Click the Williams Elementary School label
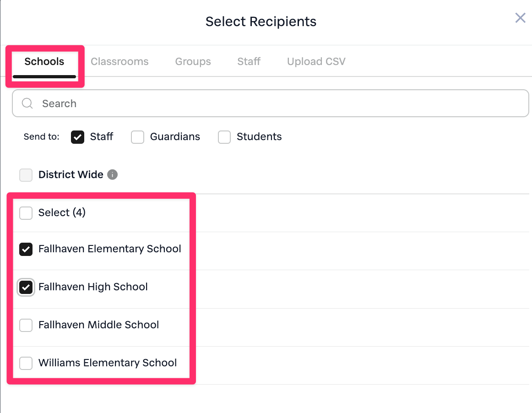 coord(108,363)
